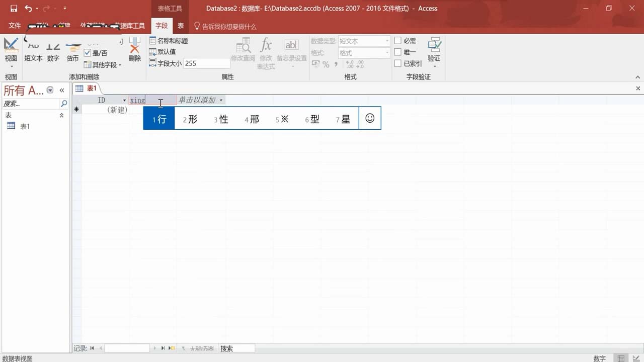644x362 pixels.
Task: Open the Undo history dropdown arrow
Action: 37,9
